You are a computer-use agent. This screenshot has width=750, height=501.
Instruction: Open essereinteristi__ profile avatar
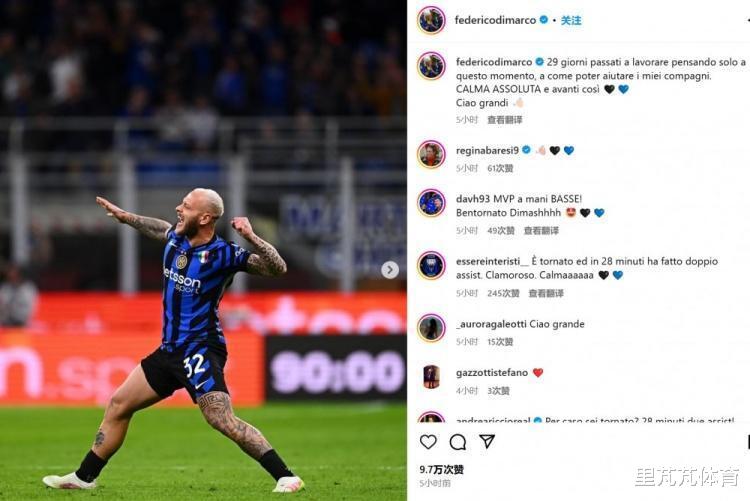coord(431,265)
